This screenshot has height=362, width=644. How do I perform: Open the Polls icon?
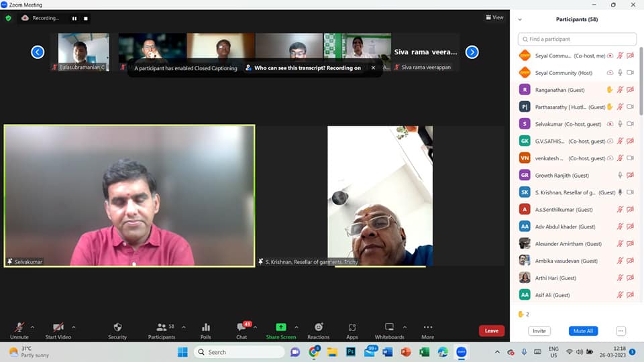pos(206,328)
